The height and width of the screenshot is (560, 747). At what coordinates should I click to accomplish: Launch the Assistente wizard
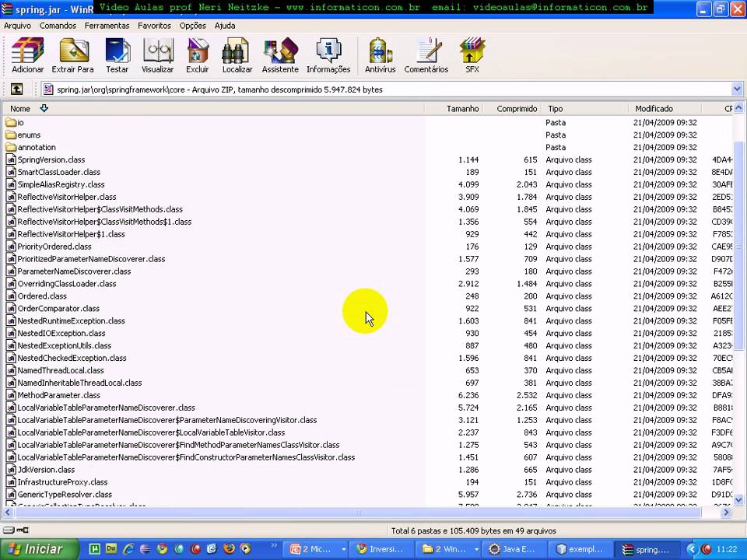point(280,55)
